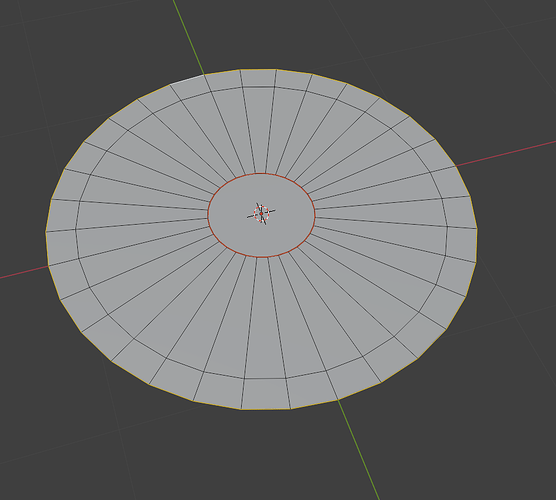The height and width of the screenshot is (500, 556).
Task: Click vertex where green axis meets disc's top edge
Action: (x=205, y=74)
